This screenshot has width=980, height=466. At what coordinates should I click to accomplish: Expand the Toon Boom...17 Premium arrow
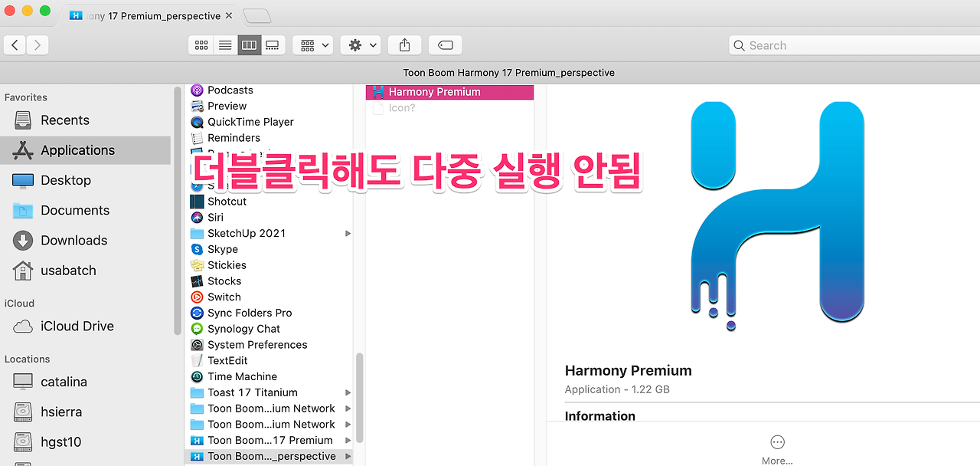click(x=348, y=440)
